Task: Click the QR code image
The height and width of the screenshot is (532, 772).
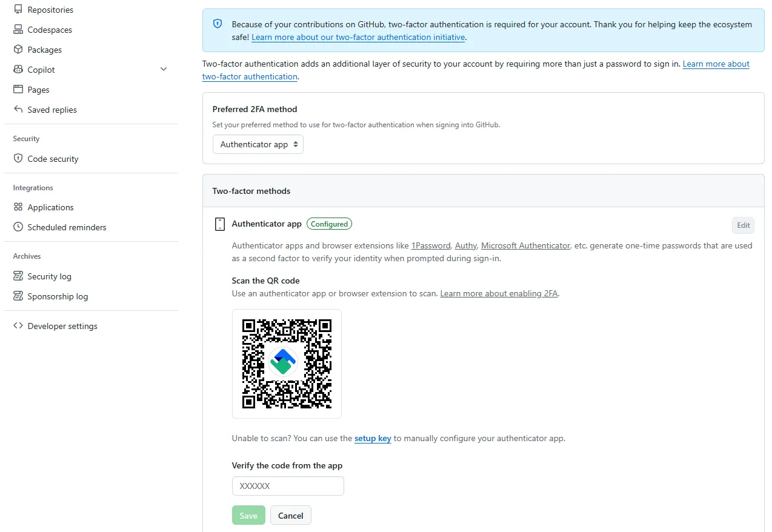Action: click(x=287, y=364)
